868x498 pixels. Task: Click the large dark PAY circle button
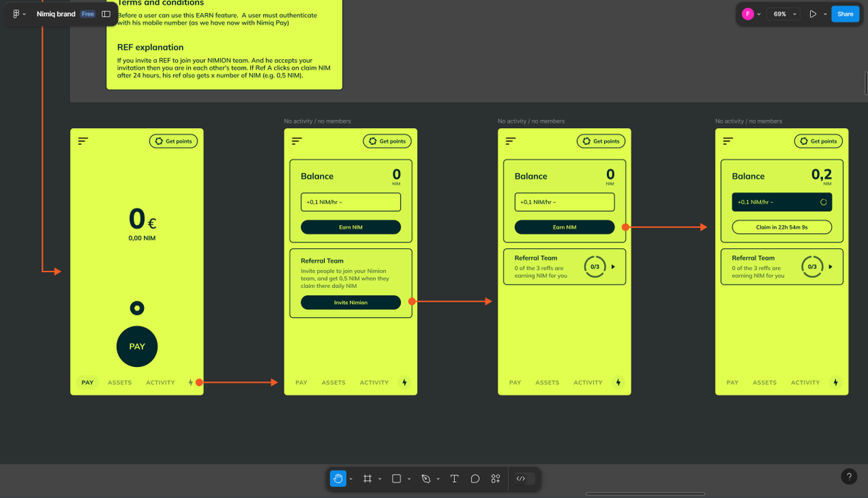pyautogui.click(x=137, y=346)
